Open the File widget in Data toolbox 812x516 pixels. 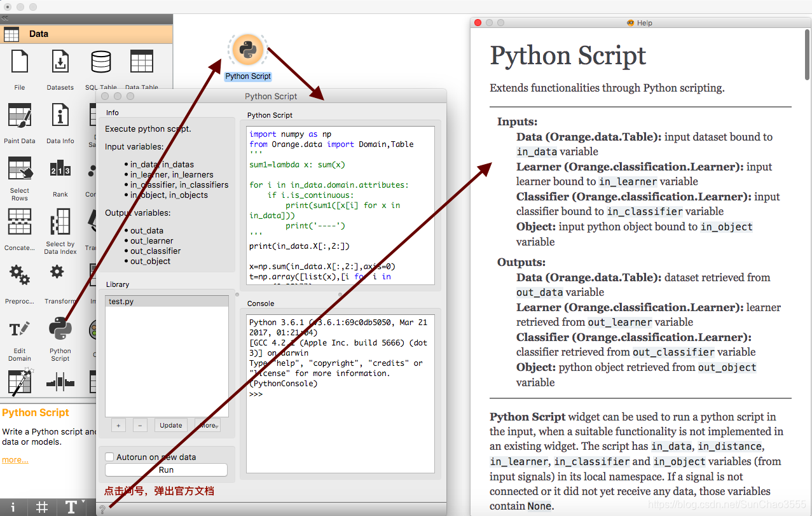(x=20, y=62)
